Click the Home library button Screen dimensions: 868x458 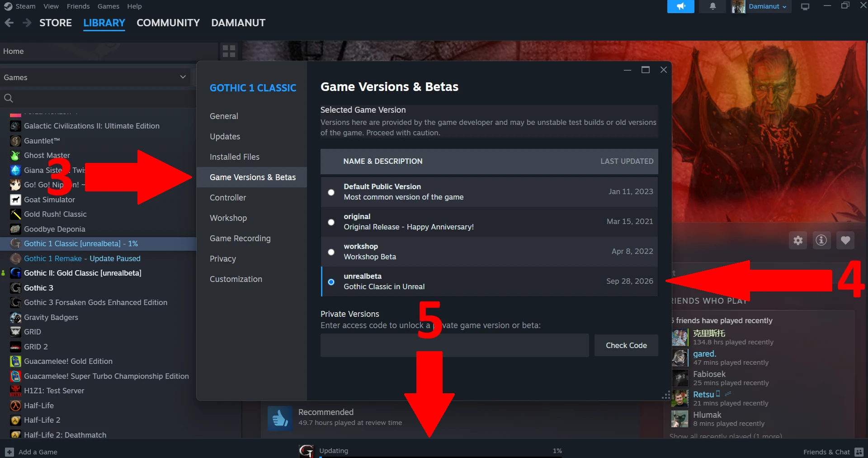108,51
